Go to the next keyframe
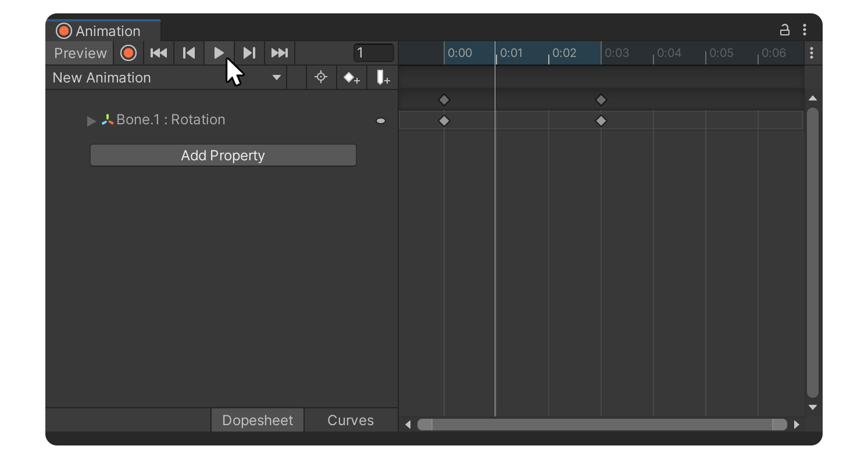868x460 pixels. click(249, 53)
